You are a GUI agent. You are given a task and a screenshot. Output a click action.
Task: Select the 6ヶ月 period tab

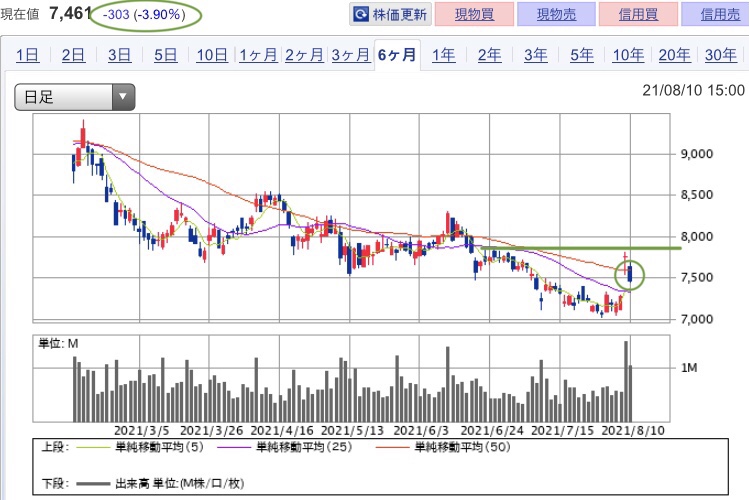coord(397,55)
